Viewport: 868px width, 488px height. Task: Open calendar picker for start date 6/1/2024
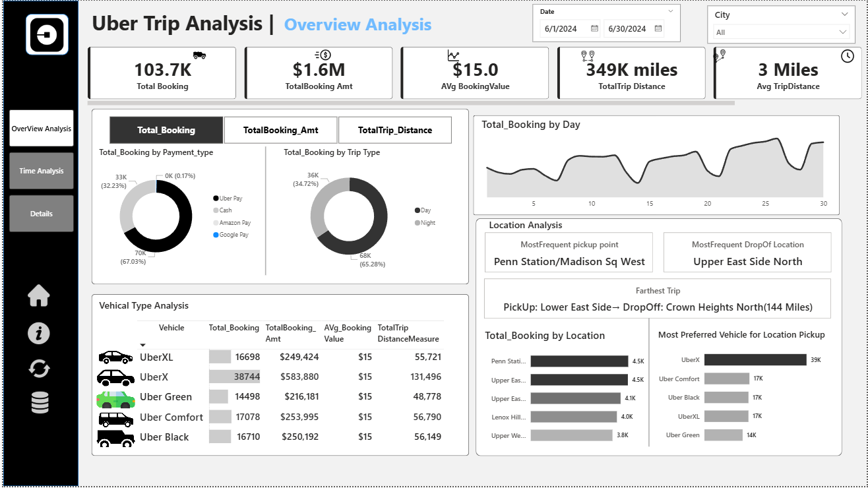[594, 28]
